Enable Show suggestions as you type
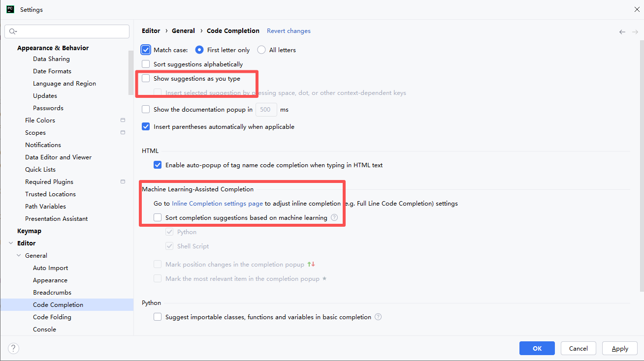 pos(146,78)
